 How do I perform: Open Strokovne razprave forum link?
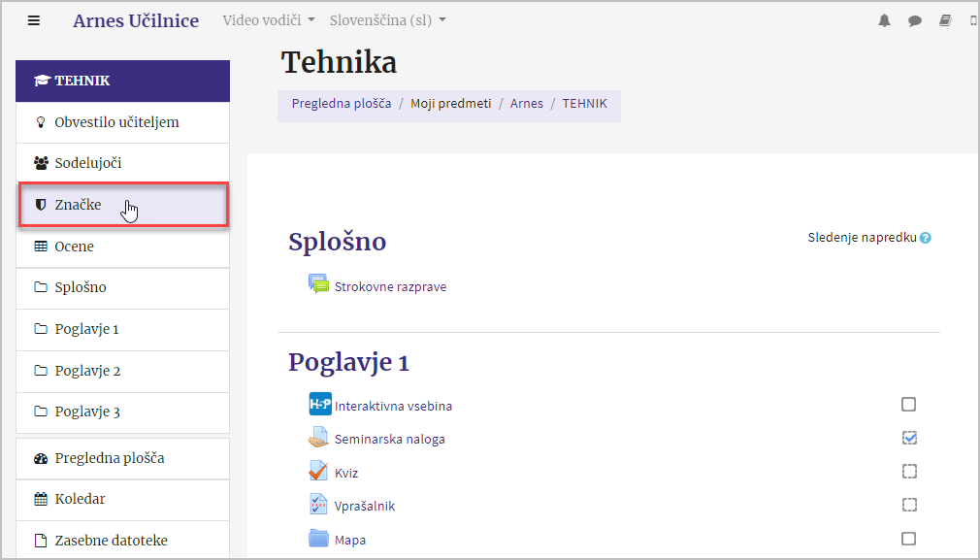tap(390, 287)
